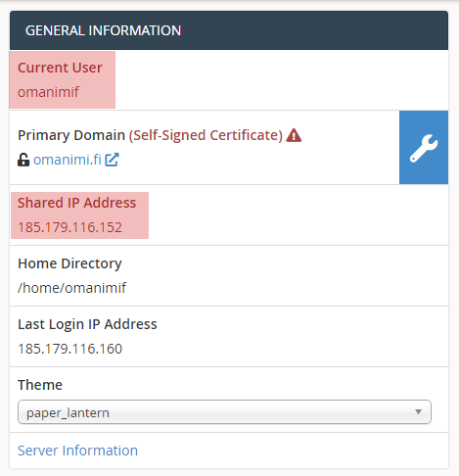Click the external link icon beside omanimi.fi
Image resolution: width=459 pixels, height=476 pixels.
[x=112, y=160]
